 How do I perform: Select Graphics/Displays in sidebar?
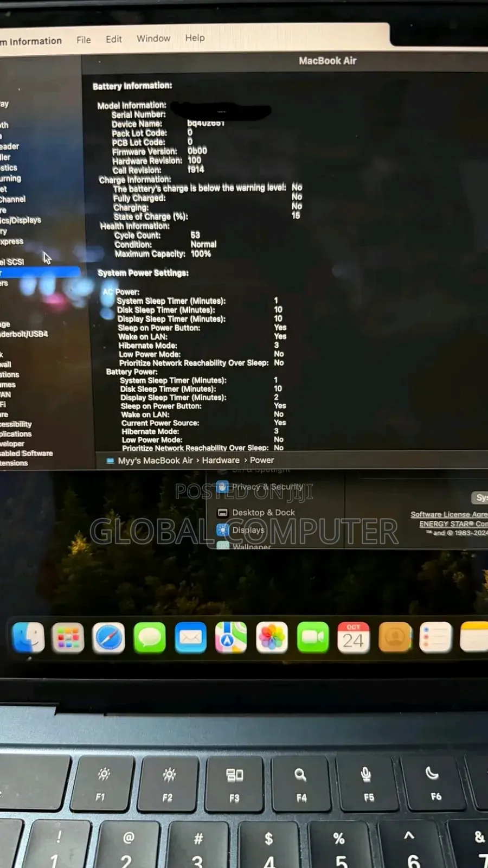click(21, 220)
